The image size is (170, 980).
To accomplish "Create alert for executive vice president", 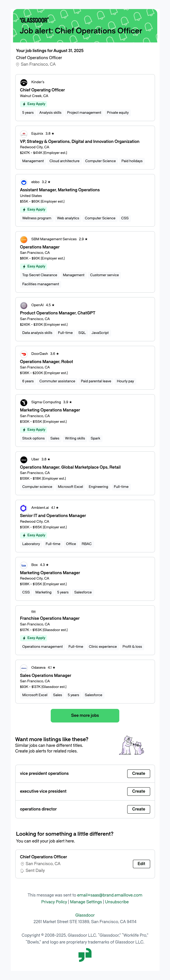I will click(138, 791).
